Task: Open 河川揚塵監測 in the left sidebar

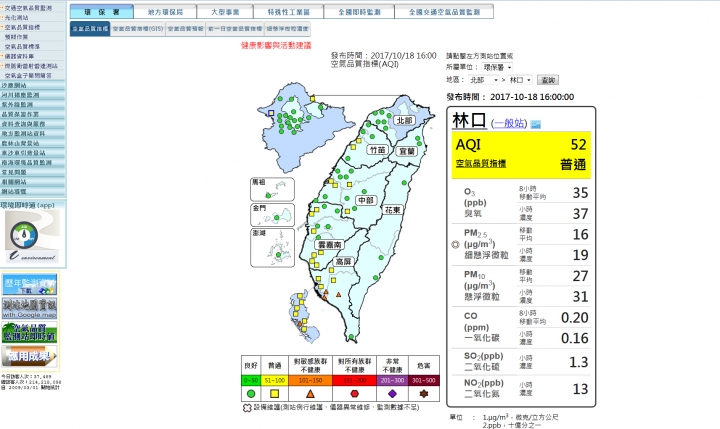Action: 20,95
